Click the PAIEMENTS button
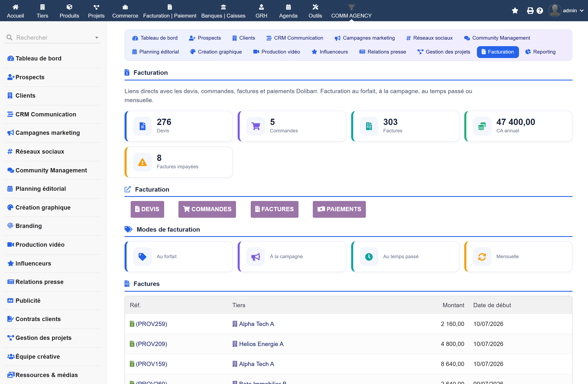This screenshot has width=588, height=384. coord(339,209)
